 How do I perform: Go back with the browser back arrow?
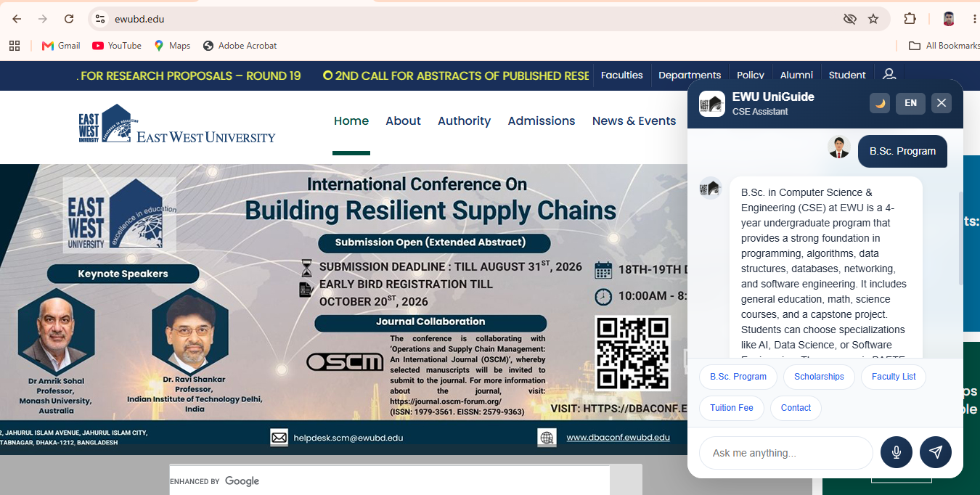[17, 19]
